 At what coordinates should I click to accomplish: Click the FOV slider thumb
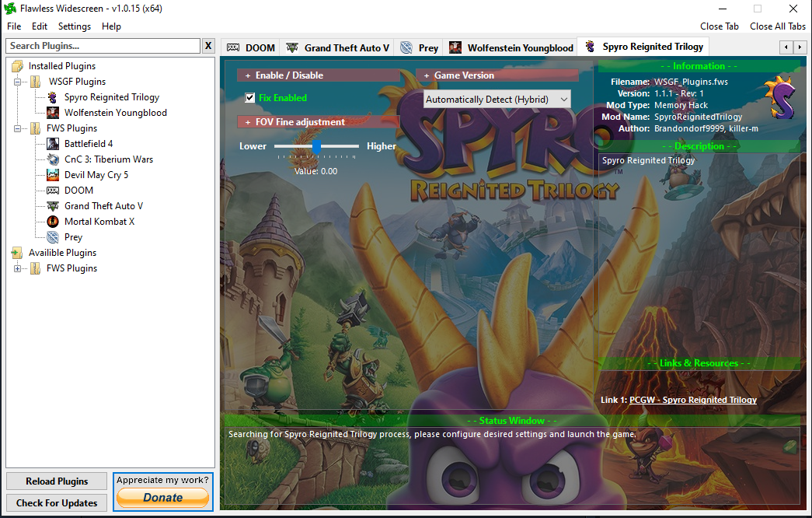pyautogui.click(x=316, y=147)
